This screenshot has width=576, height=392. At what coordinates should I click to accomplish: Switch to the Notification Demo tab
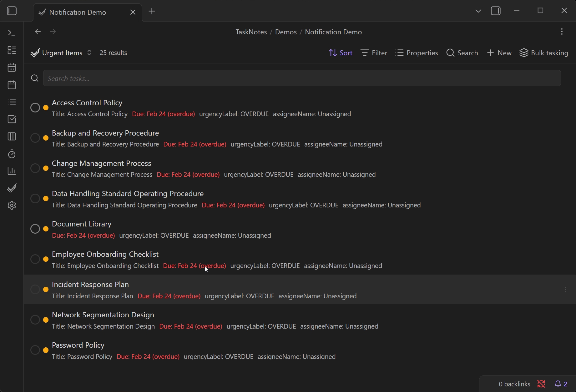77,12
